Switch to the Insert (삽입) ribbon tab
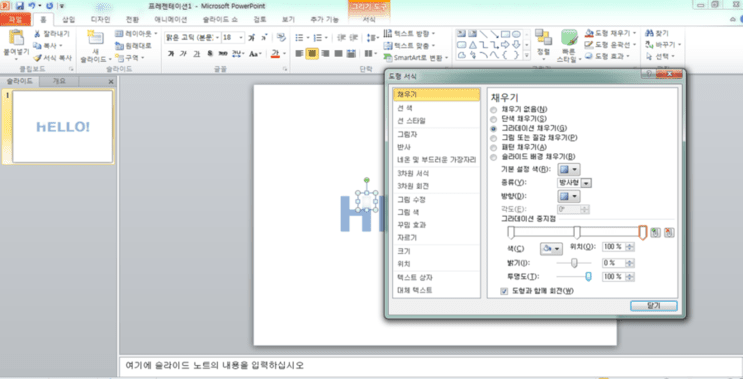 69,19
